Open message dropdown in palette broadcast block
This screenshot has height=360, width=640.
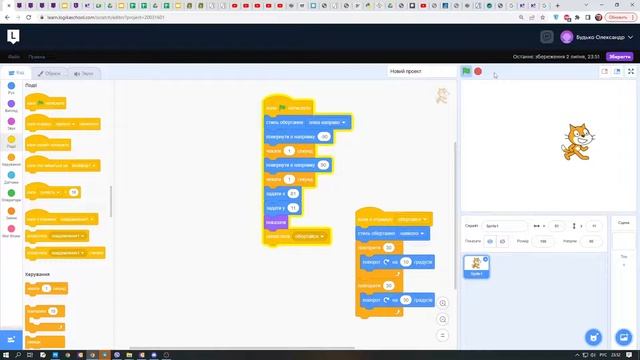point(68,236)
